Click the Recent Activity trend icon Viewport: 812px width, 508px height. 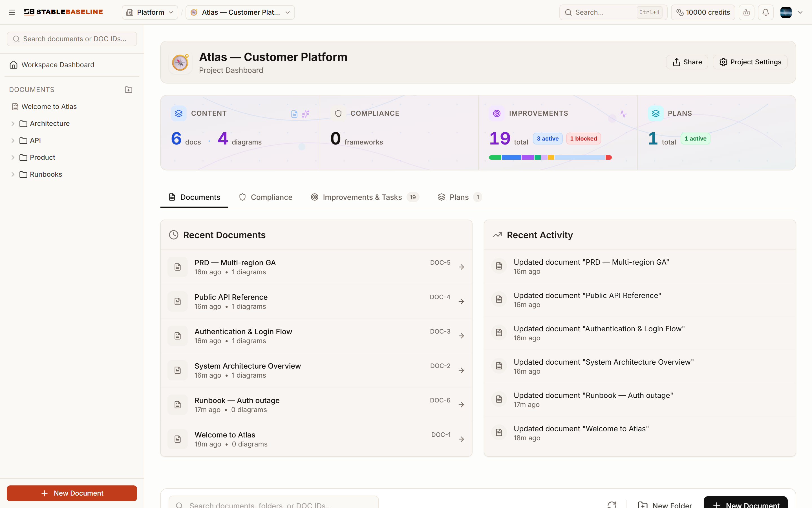497,235
